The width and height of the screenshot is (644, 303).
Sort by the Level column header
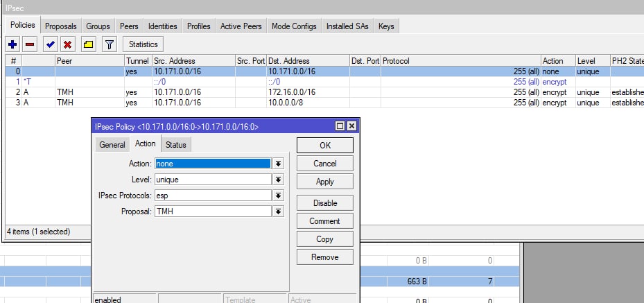(593, 61)
